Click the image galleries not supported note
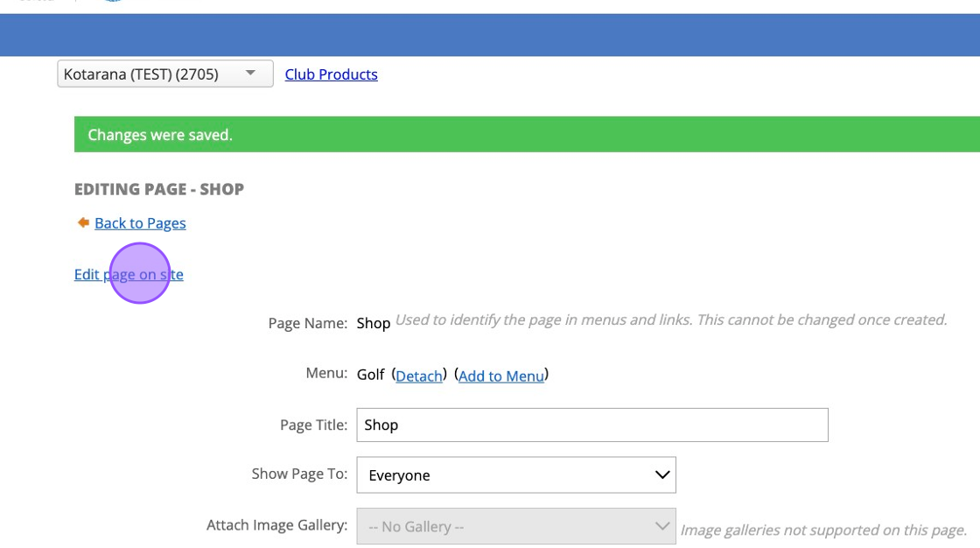The image size is (980, 548). [823, 530]
